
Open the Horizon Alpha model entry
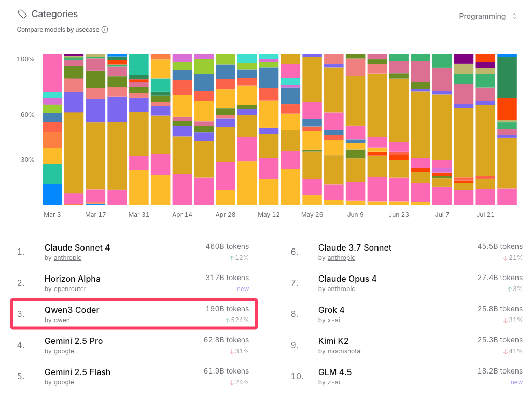[x=73, y=279]
